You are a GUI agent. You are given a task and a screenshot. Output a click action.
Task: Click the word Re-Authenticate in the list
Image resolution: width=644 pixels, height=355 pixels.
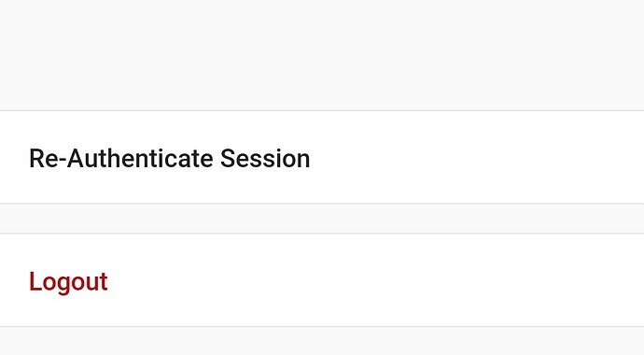click(121, 159)
